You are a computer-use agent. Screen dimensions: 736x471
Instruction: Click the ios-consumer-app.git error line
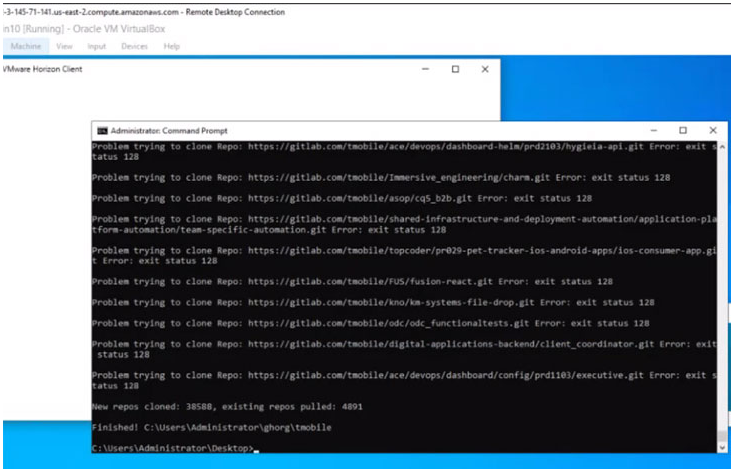(404, 255)
